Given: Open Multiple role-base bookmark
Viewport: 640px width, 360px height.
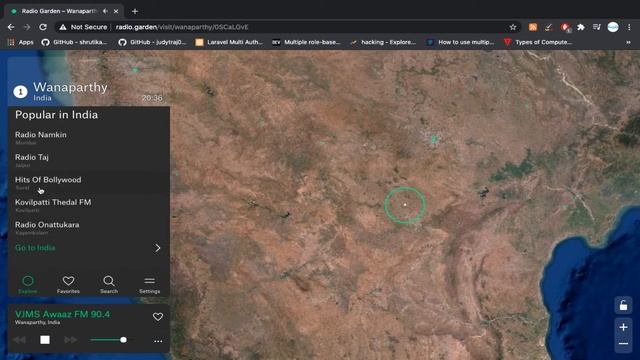Looking at the screenshot, I should coord(307,42).
